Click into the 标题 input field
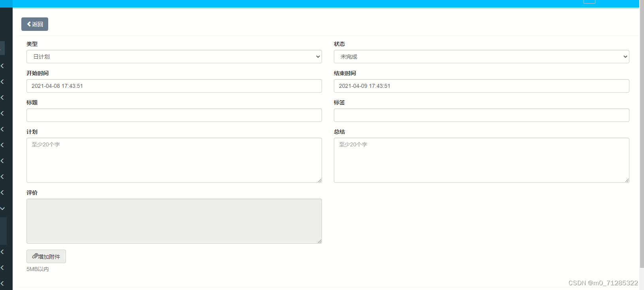Screen dimensions: 644x290 (x=174, y=115)
